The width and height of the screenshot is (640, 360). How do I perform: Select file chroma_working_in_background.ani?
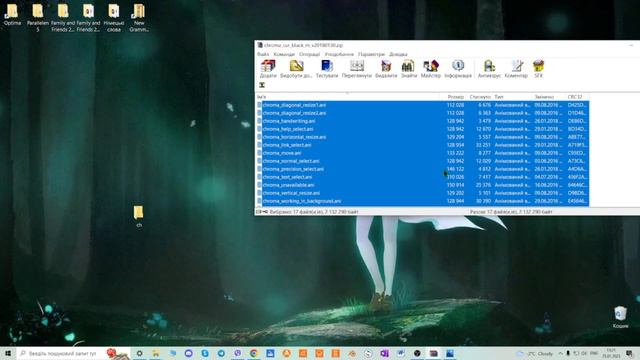pyautogui.click(x=422, y=201)
